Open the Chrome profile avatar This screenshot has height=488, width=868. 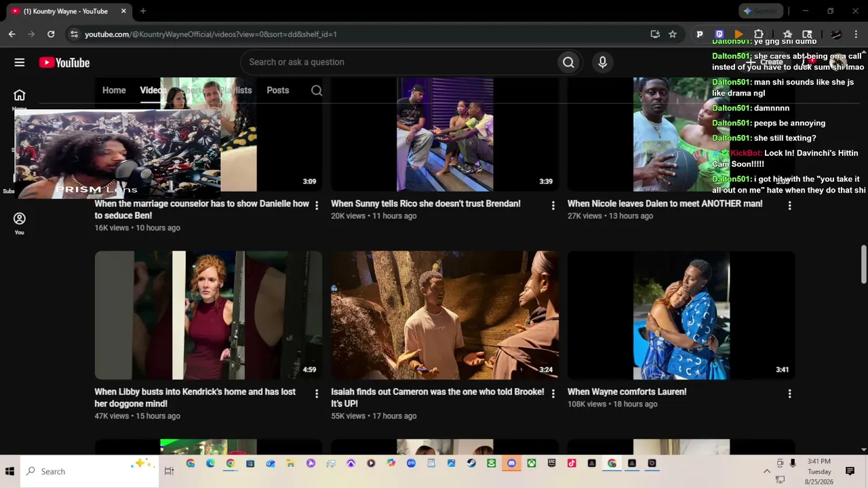(836, 34)
